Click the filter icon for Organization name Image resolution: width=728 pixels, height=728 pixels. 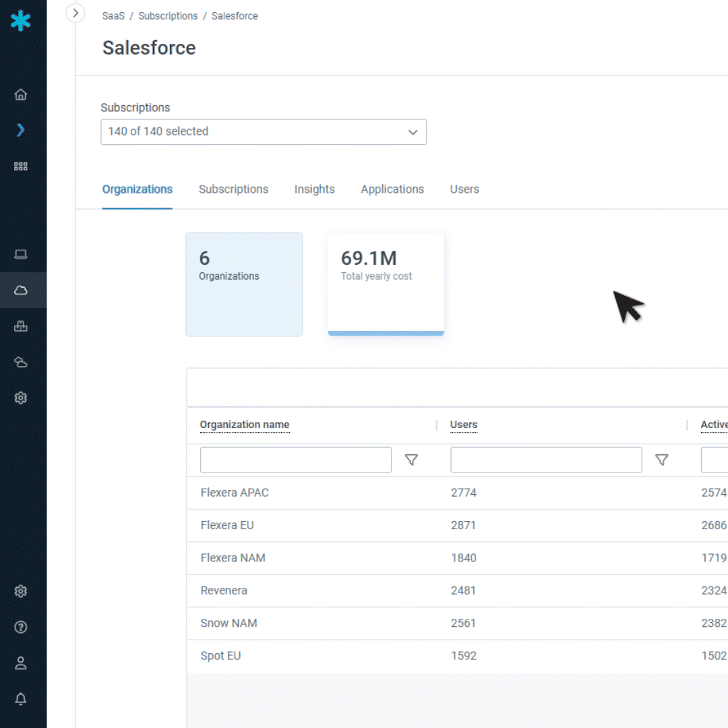tap(411, 460)
